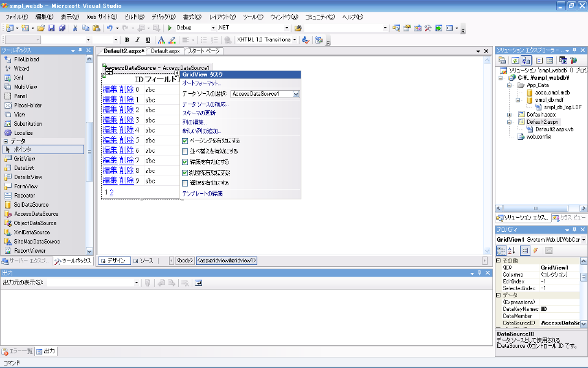The width and height of the screenshot is (588, 368).
Task: Select AccessDataSource in the toolbox
Action: pos(36,214)
